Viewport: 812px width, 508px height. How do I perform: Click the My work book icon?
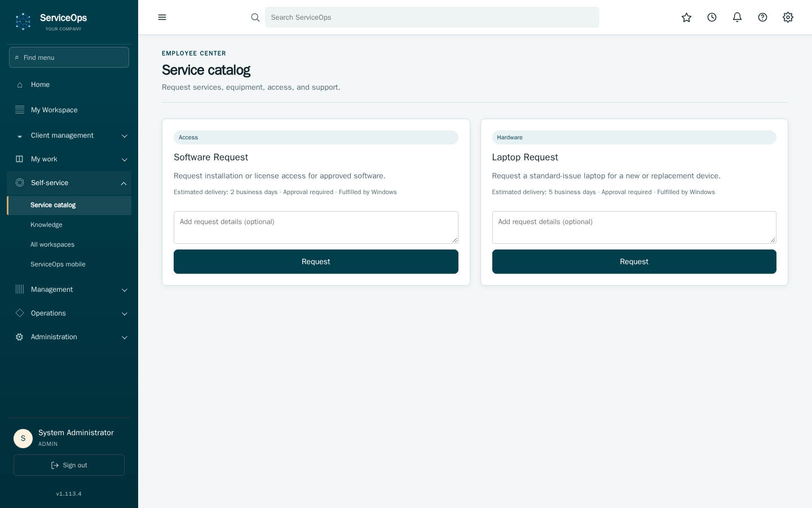coord(20,159)
